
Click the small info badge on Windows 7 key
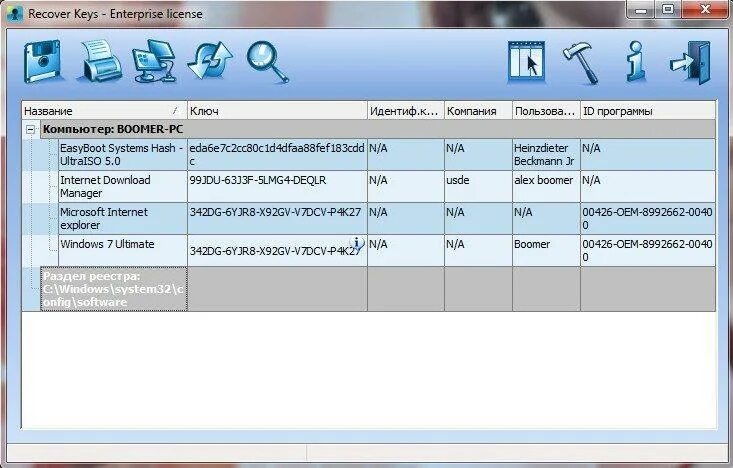tap(357, 243)
